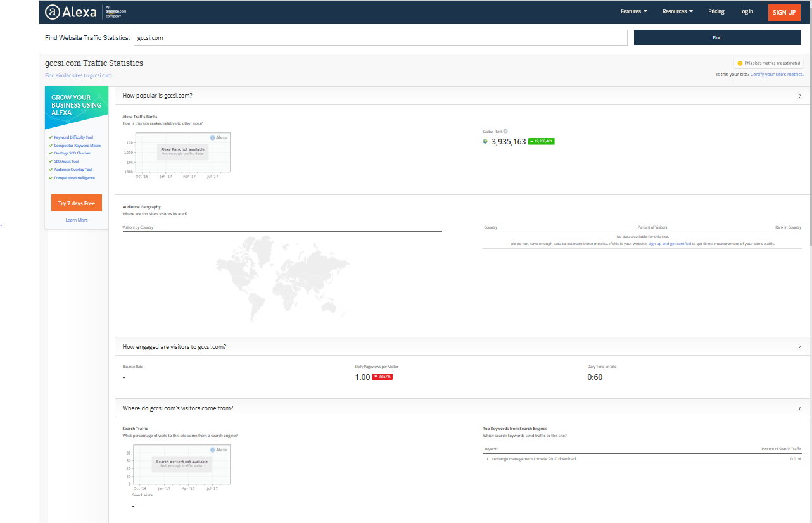Image resolution: width=812 pixels, height=523 pixels.
Task: Click the Global Rank info icon
Action: (505, 131)
